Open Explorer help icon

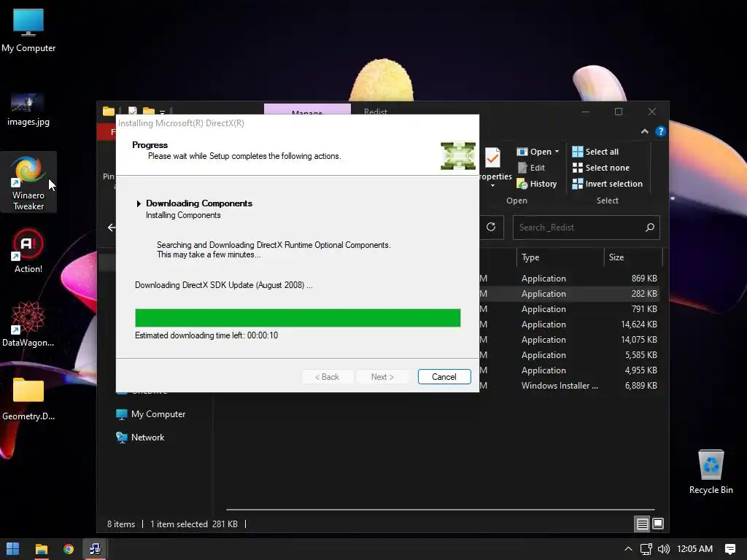pyautogui.click(x=660, y=131)
